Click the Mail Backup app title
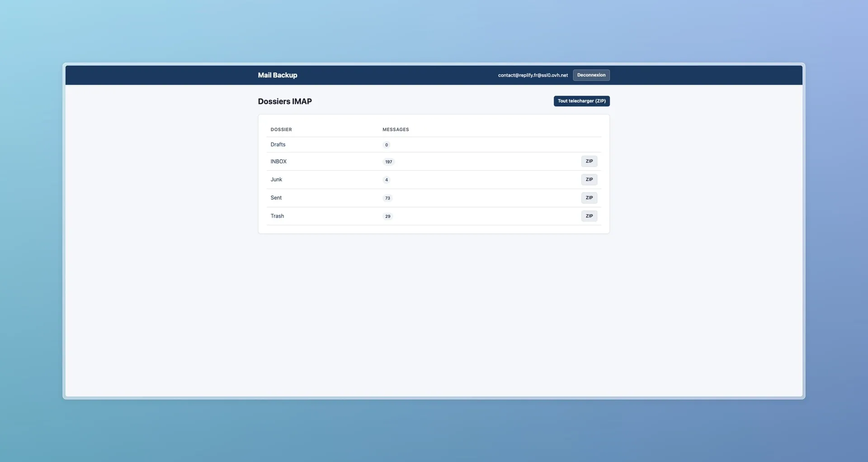The width and height of the screenshot is (868, 462). point(277,75)
